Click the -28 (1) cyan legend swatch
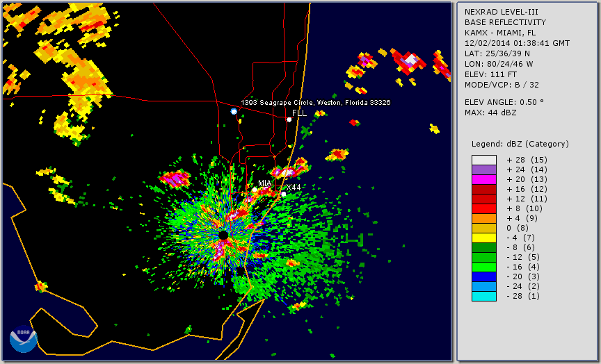The height and width of the screenshot is (364, 601). coord(484,296)
